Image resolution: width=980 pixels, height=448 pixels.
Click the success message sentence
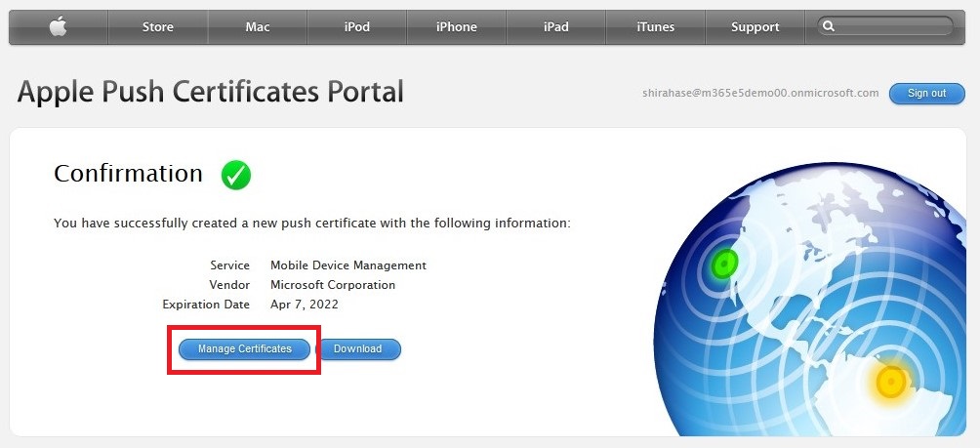(312, 224)
